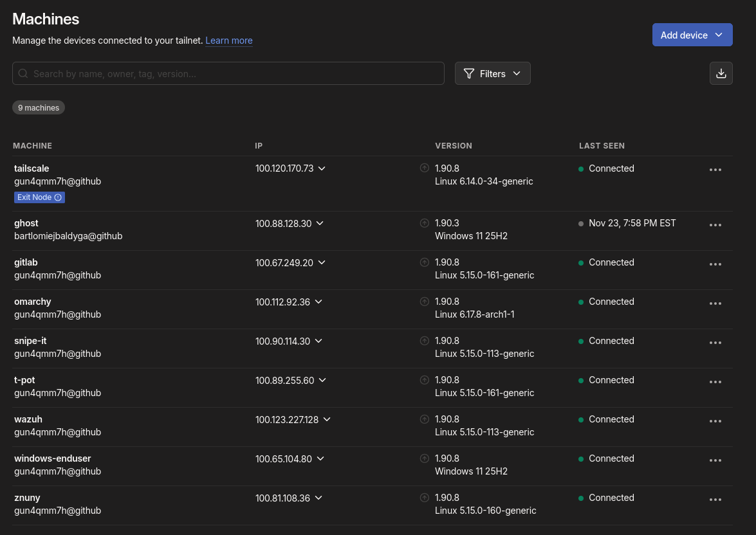Click the update-available icon for gitlab
756x535 pixels.
424,262
